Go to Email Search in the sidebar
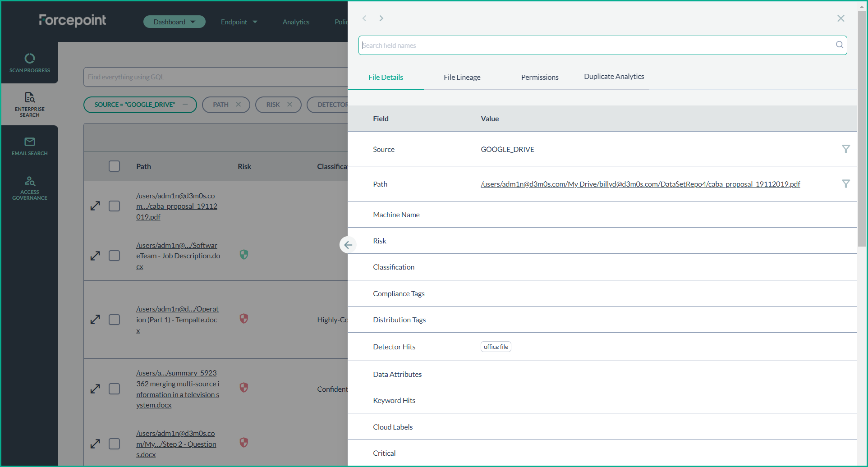 (x=30, y=147)
